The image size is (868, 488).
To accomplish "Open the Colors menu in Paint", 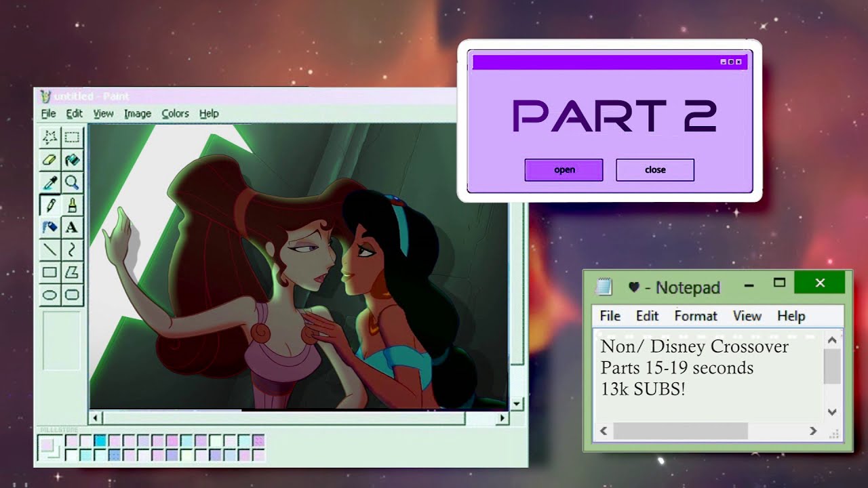I will (175, 113).
